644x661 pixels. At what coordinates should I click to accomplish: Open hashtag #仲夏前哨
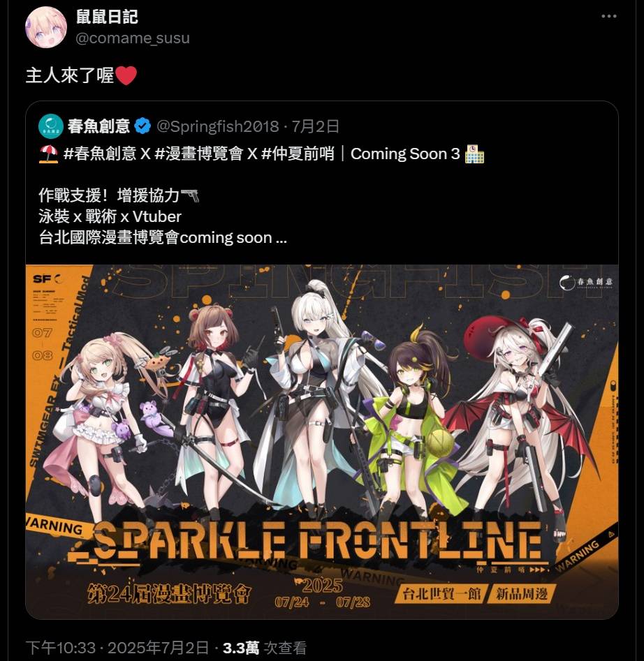pyautogui.click(x=298, y=154)
